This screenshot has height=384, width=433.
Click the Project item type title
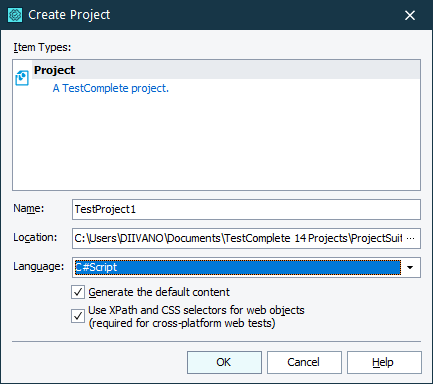coord(55,70)
